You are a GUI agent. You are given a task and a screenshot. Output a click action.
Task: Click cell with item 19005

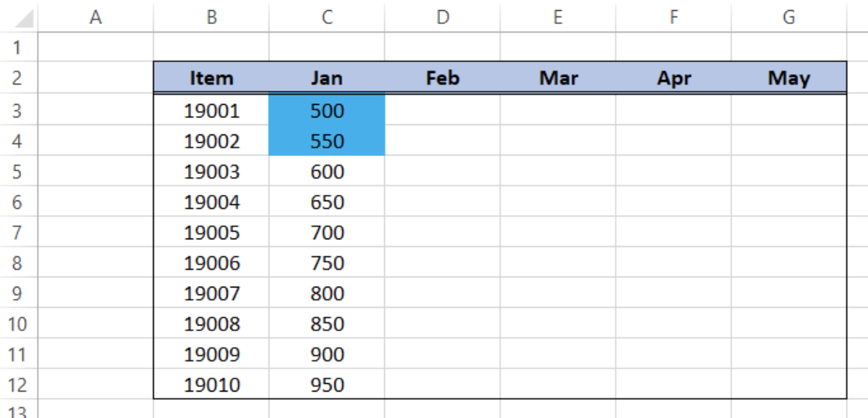coord(211,232)
